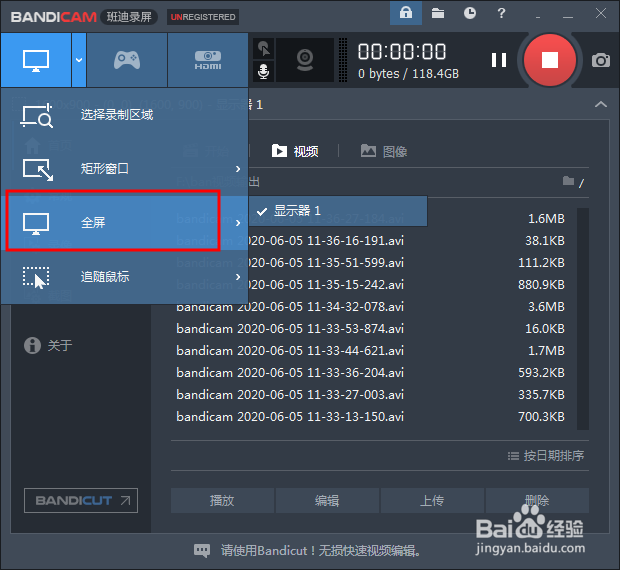620x570 pixels.
Task: Choose 追随鼠标 menu entry
Action: tap(125, 277)
